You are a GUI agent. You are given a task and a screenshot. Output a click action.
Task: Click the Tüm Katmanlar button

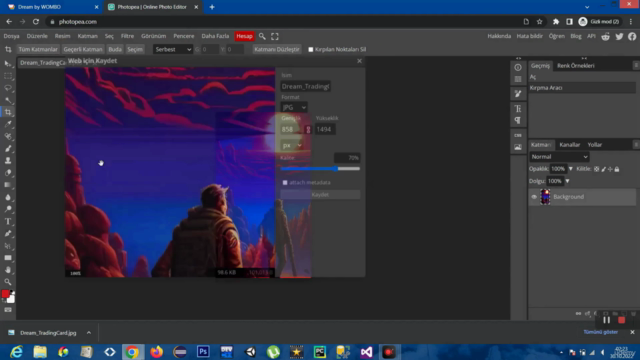point(38,49)
